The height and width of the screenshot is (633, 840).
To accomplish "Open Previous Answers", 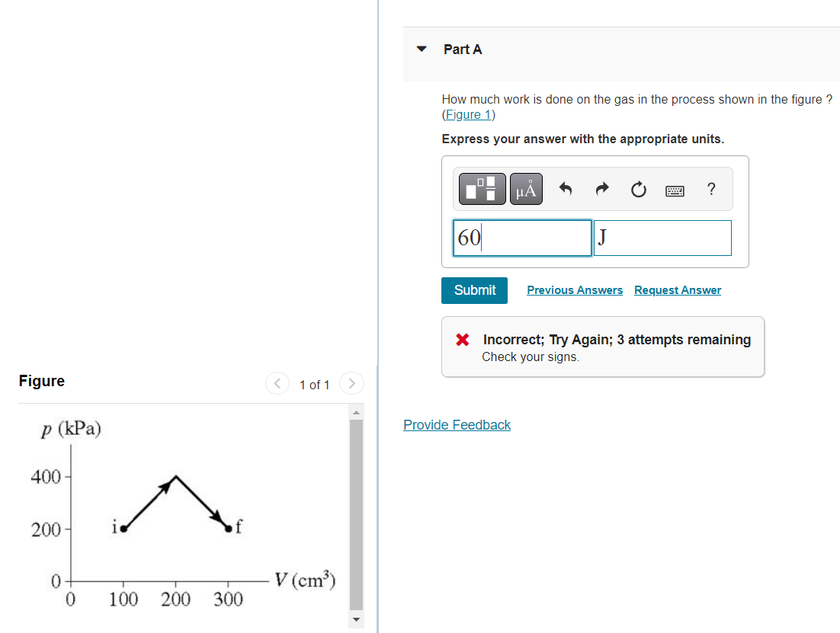I will 575,290.
